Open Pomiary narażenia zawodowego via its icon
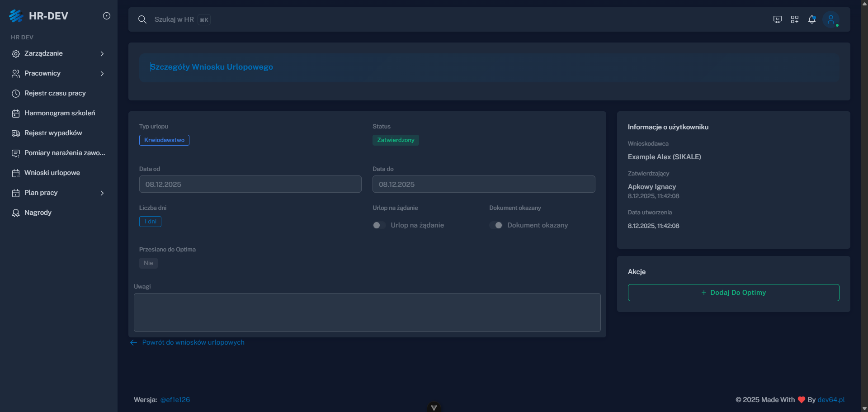This screenshot has width=868, height=412. [x=16, y=153]
